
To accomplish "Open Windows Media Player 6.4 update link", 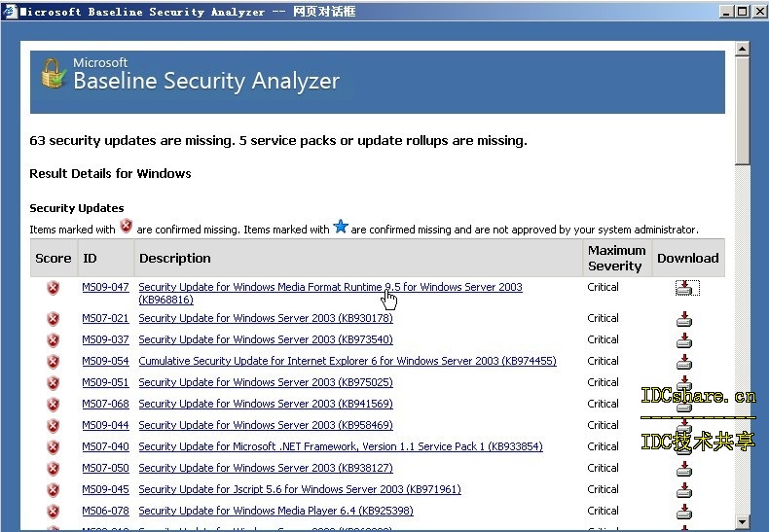I will (275, 511).
